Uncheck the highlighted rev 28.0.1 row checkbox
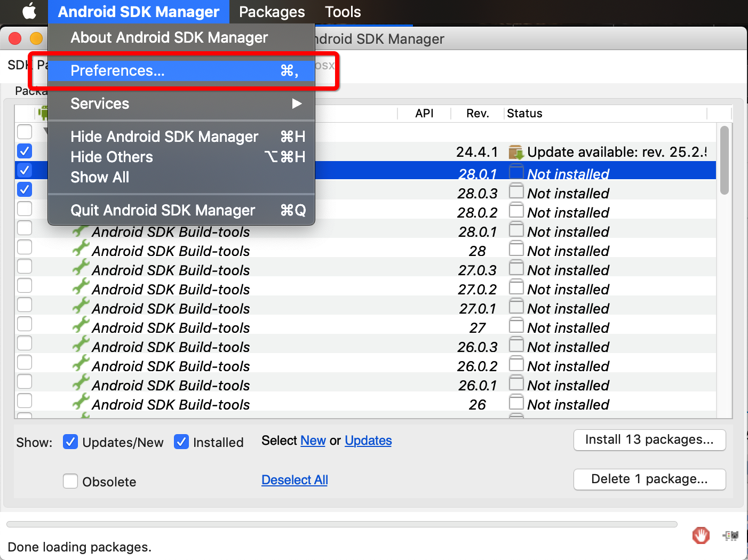This screenshot has width=748, height=560. 25,170
